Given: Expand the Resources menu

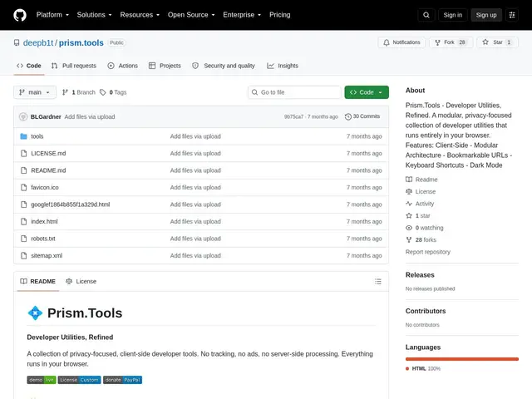Looking at the screenshot, I should (140, 15).
